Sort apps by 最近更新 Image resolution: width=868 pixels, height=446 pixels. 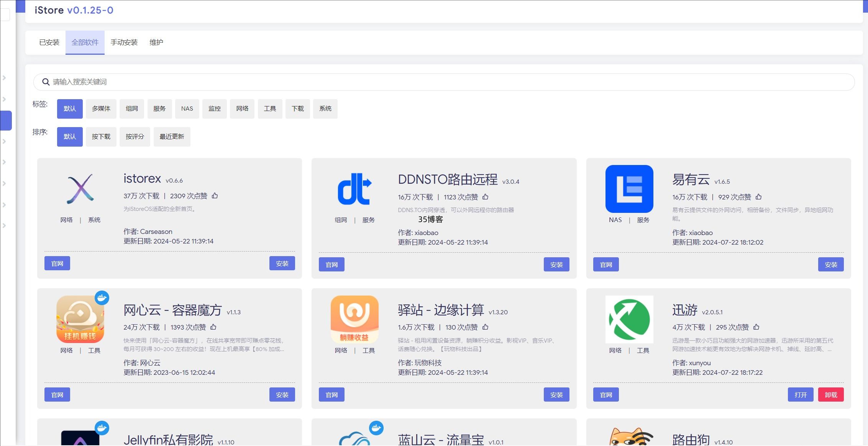click(x=172, y=137)
